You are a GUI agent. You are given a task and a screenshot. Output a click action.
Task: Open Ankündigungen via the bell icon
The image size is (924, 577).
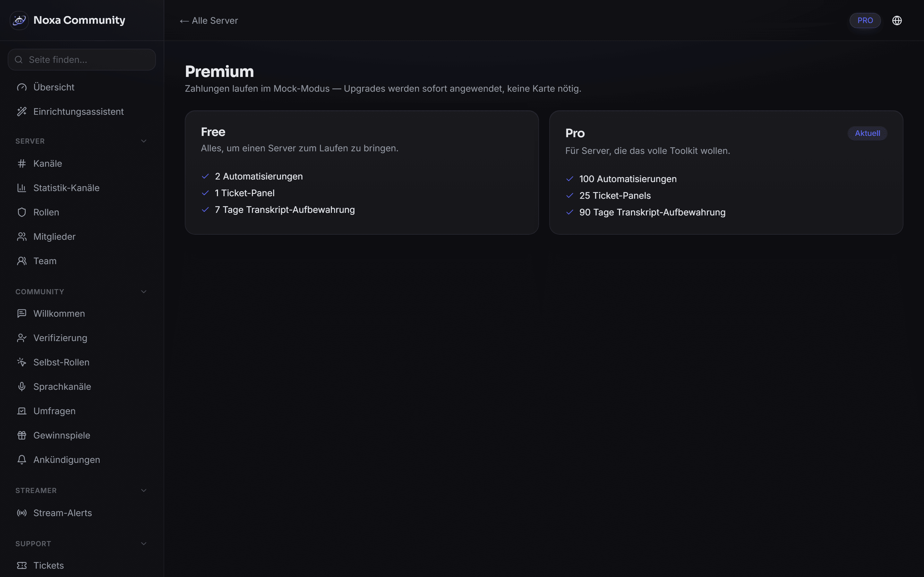22,460
